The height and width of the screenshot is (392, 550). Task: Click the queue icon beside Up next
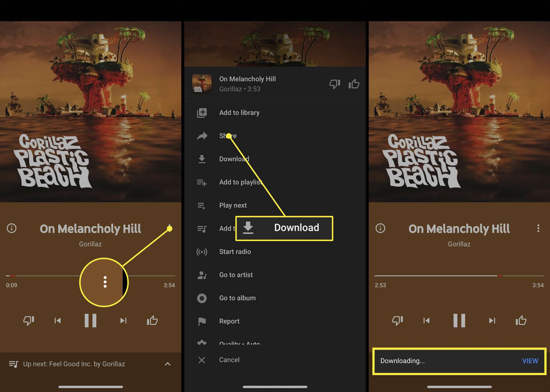pyautogui.click(x=13, y=364)
